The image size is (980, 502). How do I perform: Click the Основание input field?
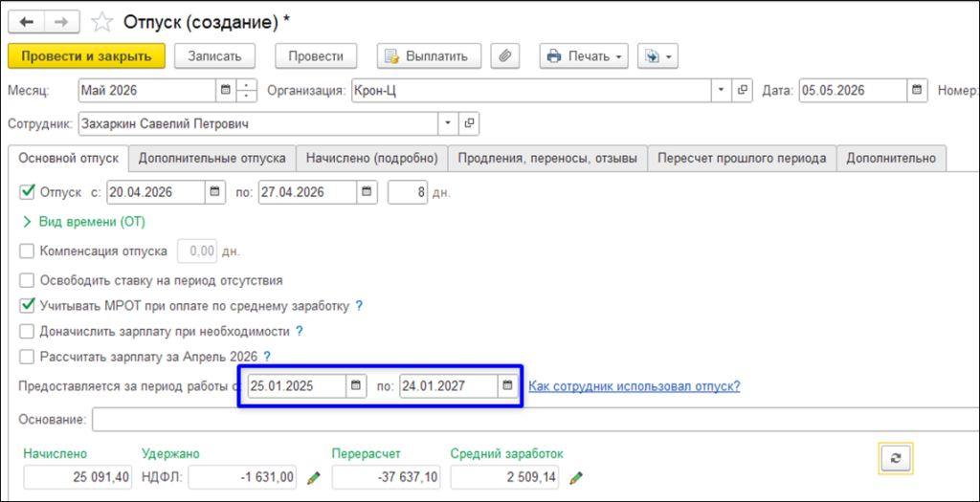[x=536, y=419]
